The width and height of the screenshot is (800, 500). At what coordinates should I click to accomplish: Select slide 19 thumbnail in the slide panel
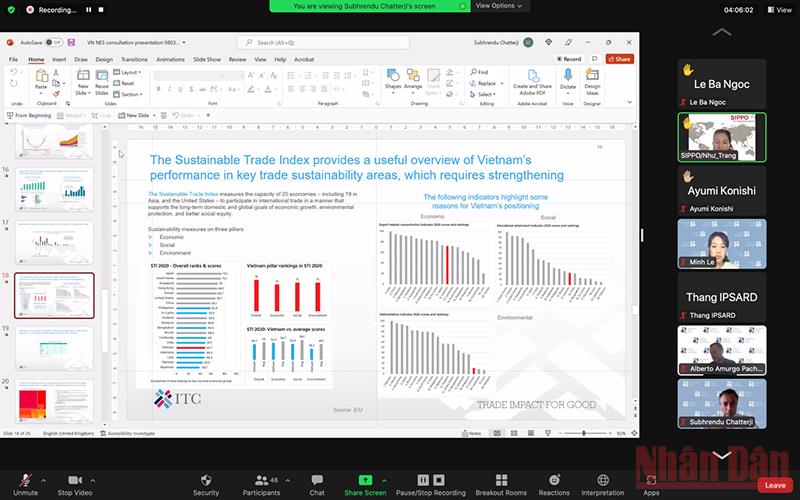point(54,345)
